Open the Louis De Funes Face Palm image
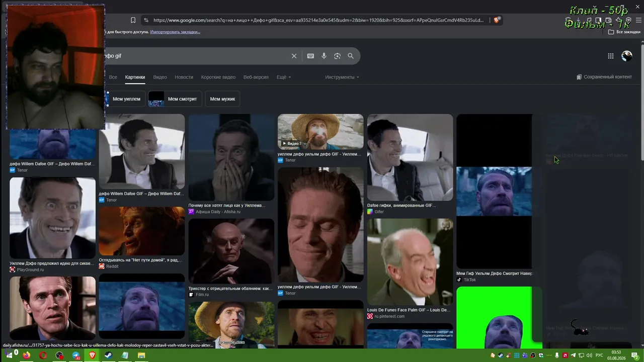 pyautogui.click(x=410, y=262)
